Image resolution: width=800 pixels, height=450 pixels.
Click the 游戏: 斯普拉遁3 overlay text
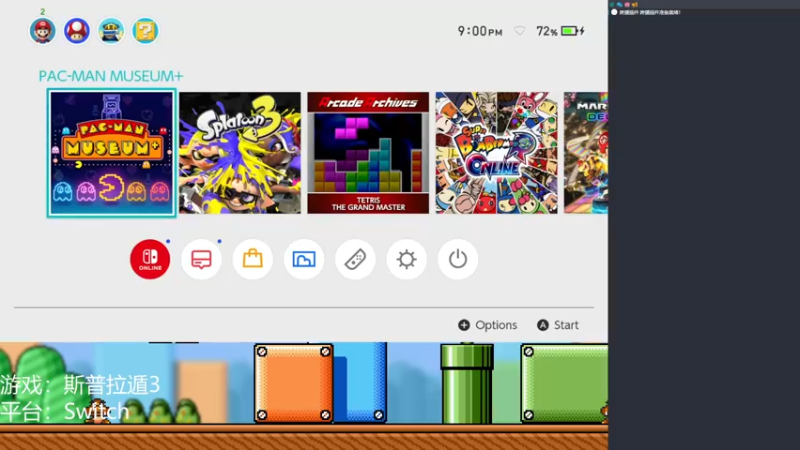80,385
